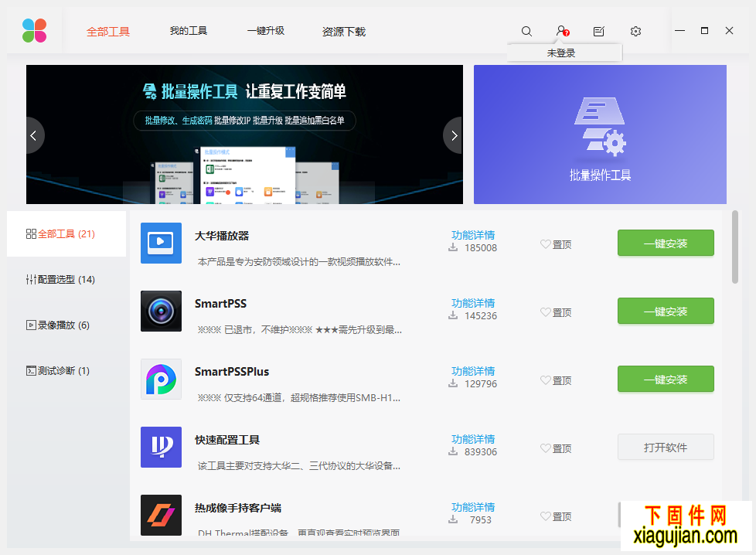The height and width of the screenshot is (555, 756).
Task: Click the 热成像手持客户端 app icon
Action: [161, 515]
